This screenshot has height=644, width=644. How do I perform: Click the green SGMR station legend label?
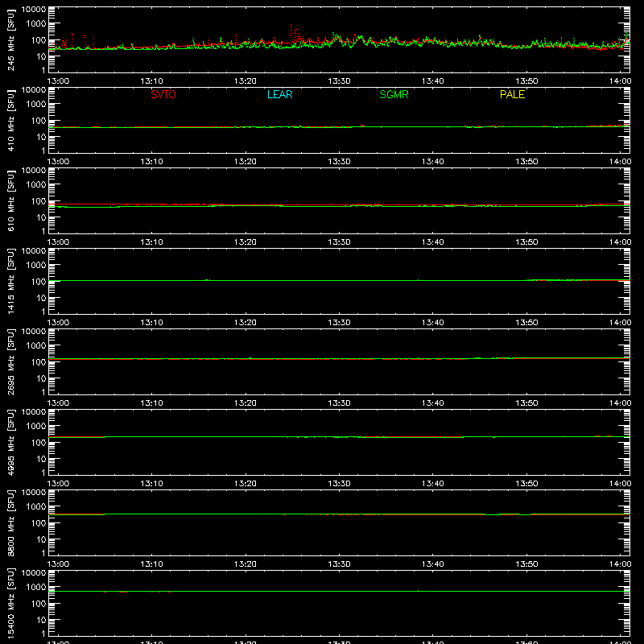pos(394,94)
